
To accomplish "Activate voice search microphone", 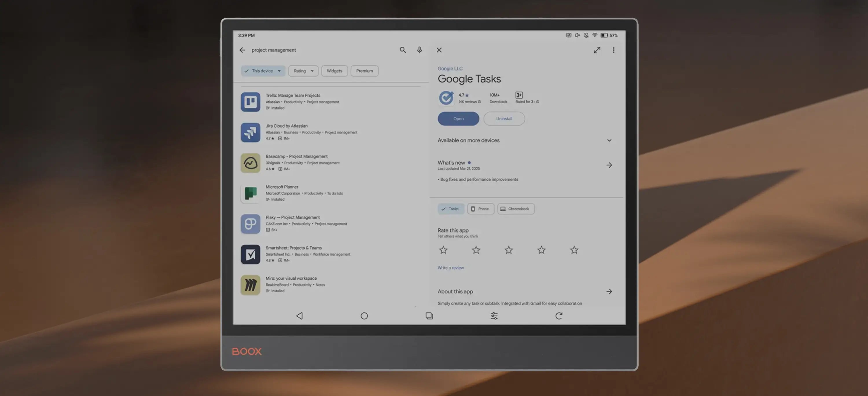I will pyautogui.click(x=419, y=50).
